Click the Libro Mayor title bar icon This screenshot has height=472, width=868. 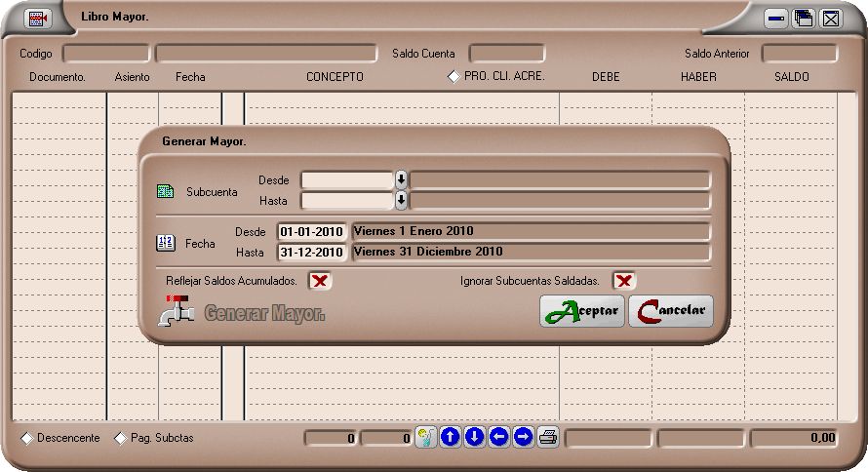pos(37,19)
